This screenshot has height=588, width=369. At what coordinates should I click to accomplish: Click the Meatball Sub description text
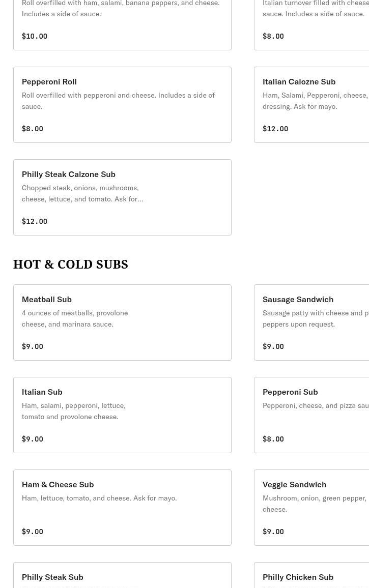tap(75, 318)
